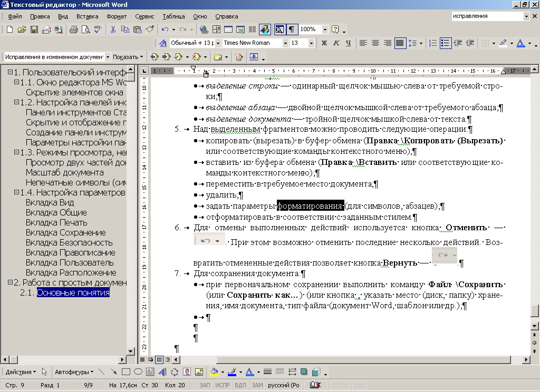Open Вставка menu
This screenshot has width=540, height=392.
[87, 16]
